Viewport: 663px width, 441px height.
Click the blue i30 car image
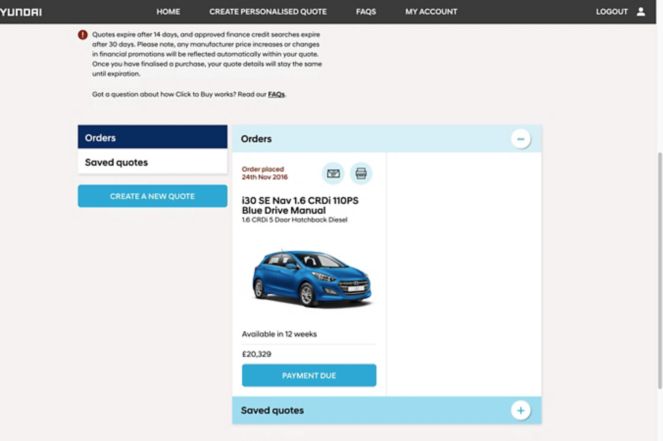click(x=312, y=278)
